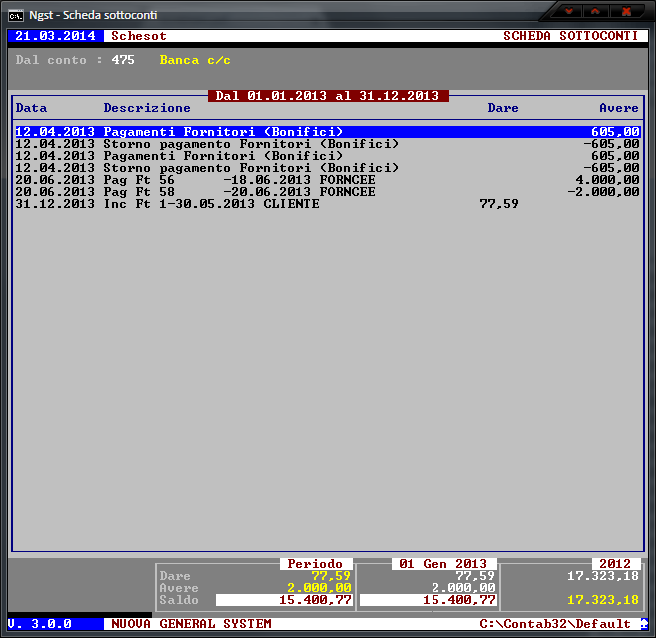Click the Descrizione column header
The height and width of the screenshot is (638, 656).
(147, 108)
